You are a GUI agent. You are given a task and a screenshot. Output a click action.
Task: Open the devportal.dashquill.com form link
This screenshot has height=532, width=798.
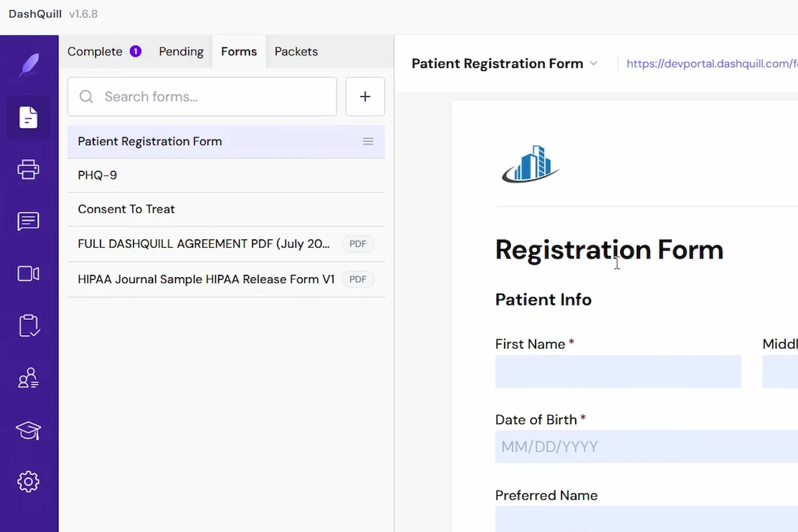(712, 64)
